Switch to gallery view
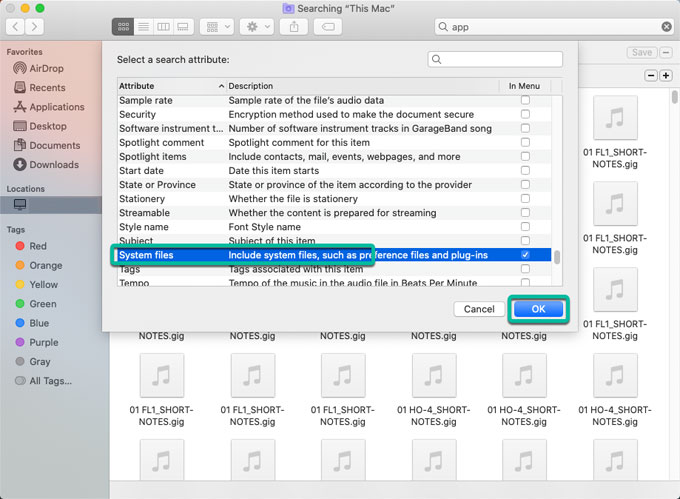This screenshot has height=499, width=680. (x=183, y=27)
